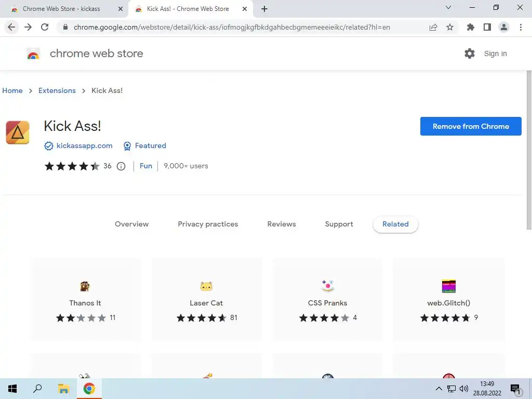The height and width of the screenshot is (399, 532).
Task: Switch to the Reviews tab
Action: [x=282, y=224]
